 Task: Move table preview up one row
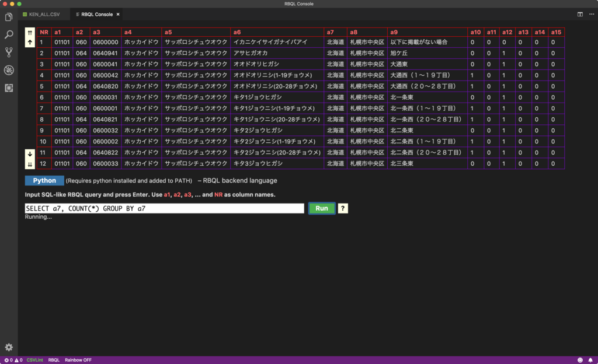coord(30,42)
